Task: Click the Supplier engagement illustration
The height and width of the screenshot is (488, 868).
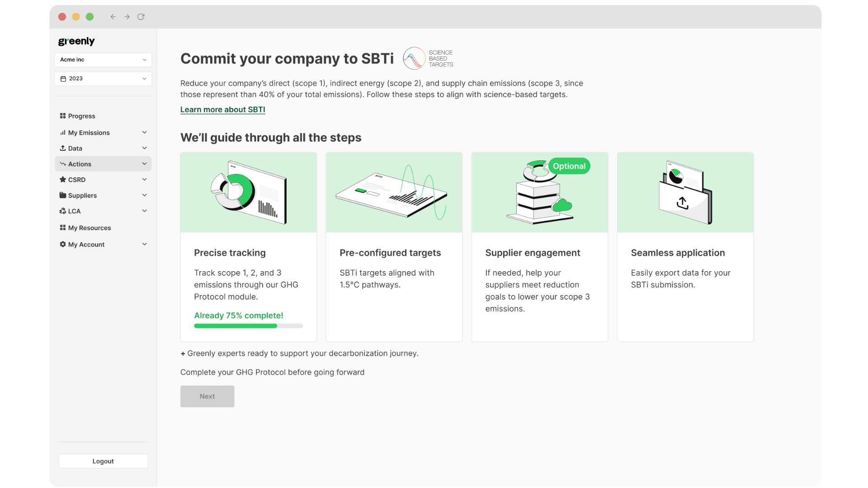Action: coord(540,192)
